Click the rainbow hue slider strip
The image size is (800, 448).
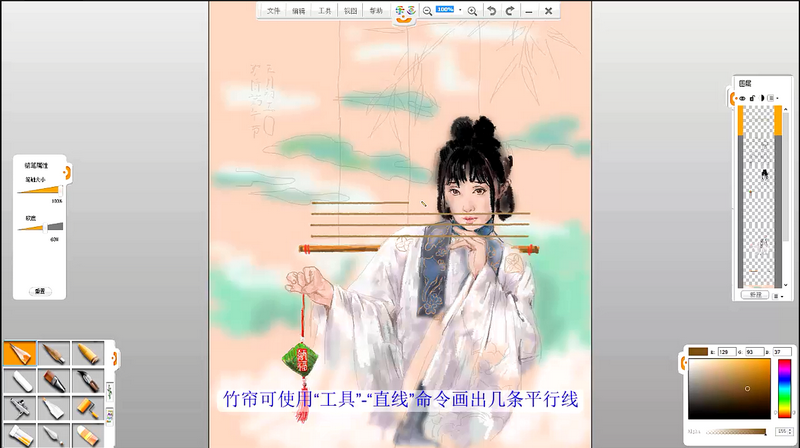coord(784,388)
